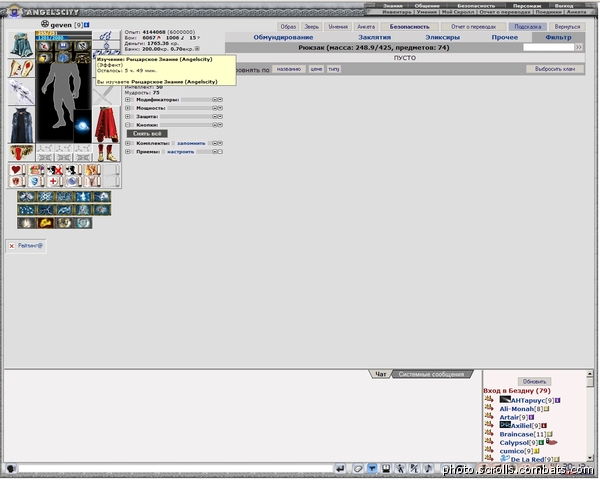Click the Вернуться button
This screenshot has height=480, width=600.
(x=567, y=27)
